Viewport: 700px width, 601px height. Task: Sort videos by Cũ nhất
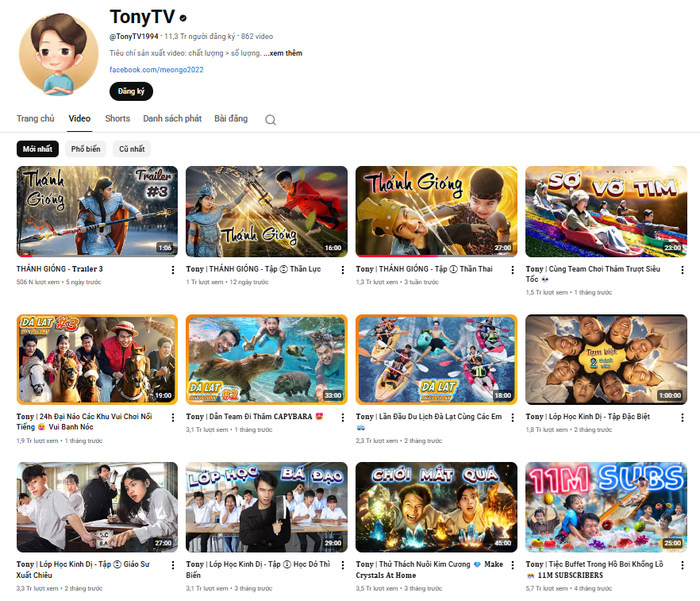132,149
